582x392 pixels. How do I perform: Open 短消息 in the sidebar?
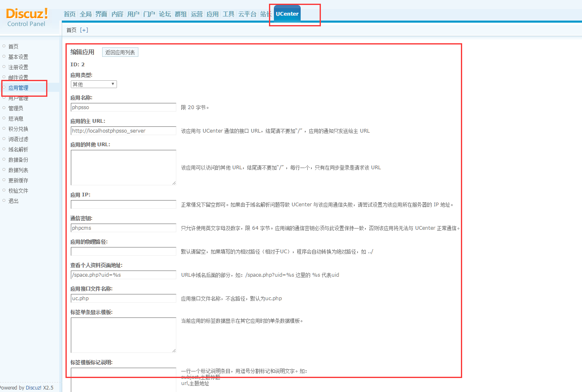point(16,119)
